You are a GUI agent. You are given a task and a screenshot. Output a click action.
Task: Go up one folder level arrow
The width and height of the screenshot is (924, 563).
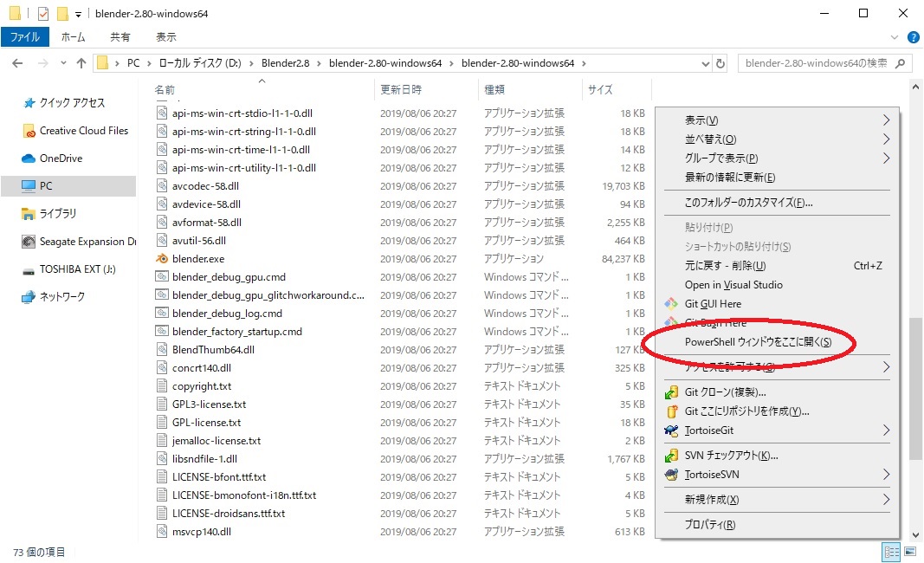pos(81,63)
